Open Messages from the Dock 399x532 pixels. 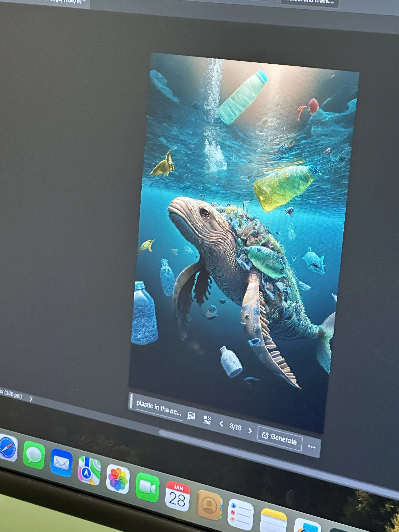point(34,455)
